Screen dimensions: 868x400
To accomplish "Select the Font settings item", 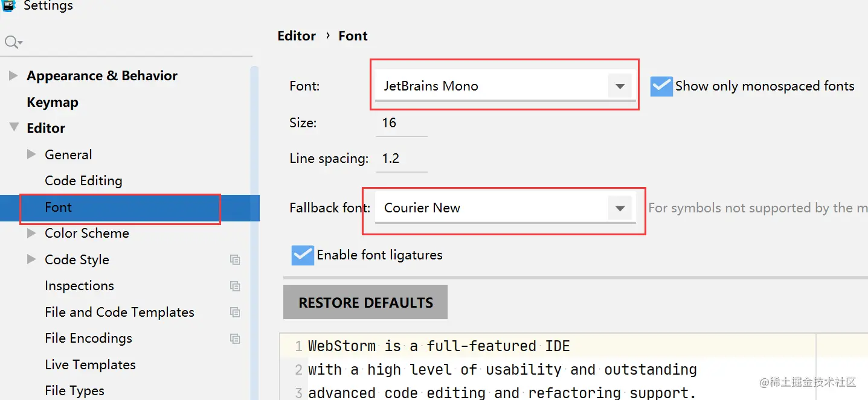I will click(130, 208).
